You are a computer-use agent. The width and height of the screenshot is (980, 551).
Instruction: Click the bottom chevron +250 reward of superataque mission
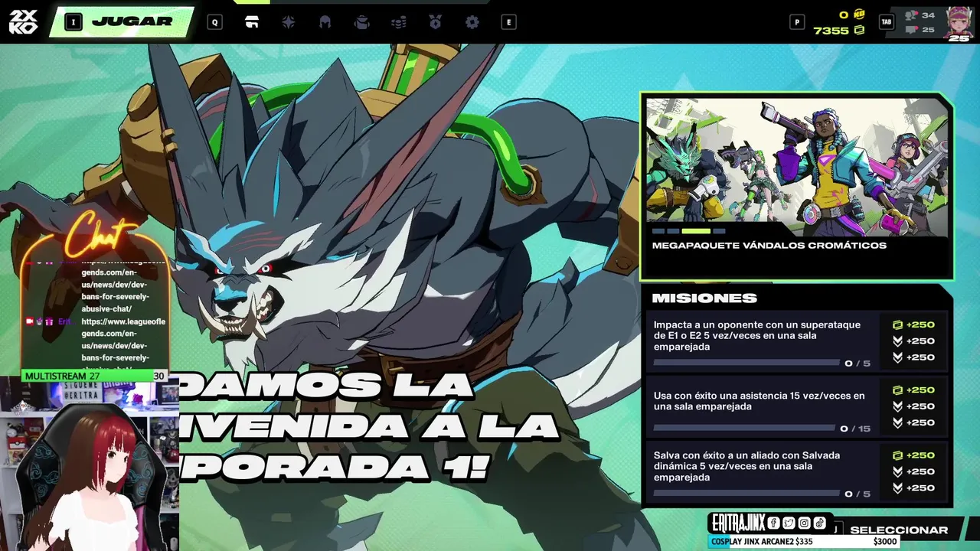click(913, 357)
